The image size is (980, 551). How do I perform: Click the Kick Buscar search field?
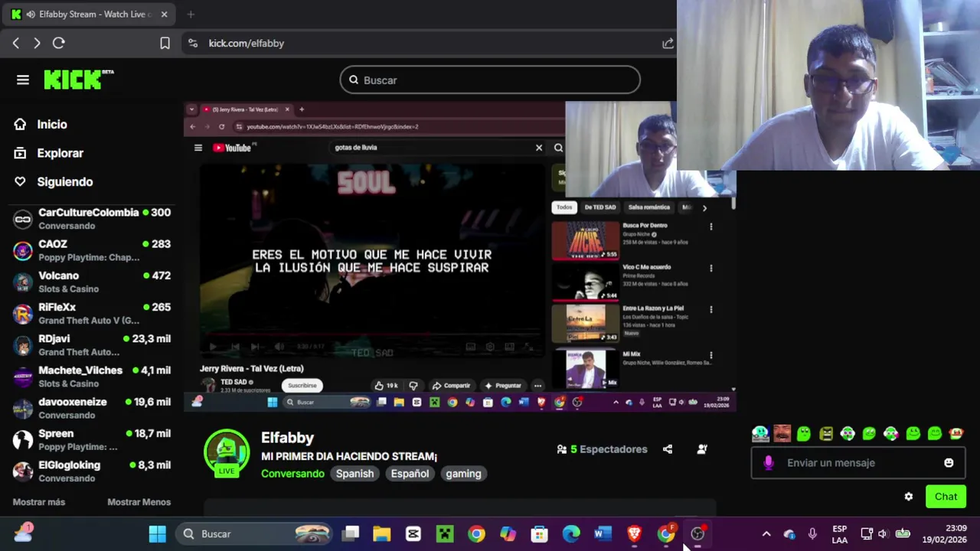tap(490, 80)
